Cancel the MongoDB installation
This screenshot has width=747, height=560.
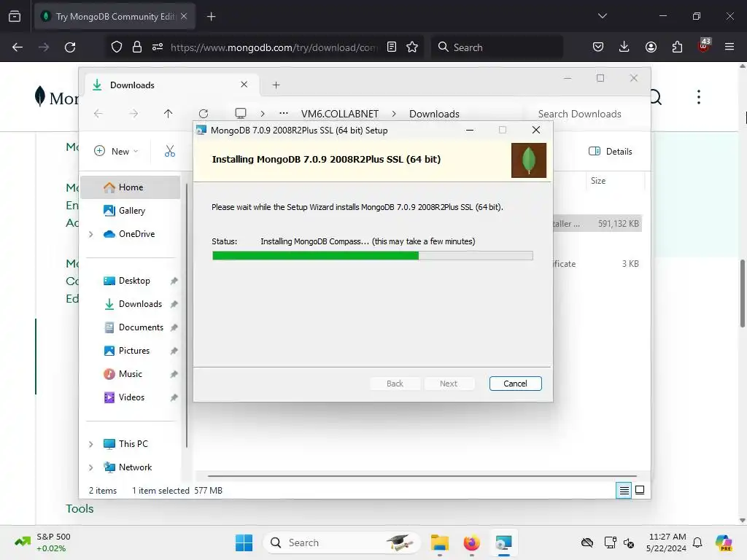click(515, 384)
